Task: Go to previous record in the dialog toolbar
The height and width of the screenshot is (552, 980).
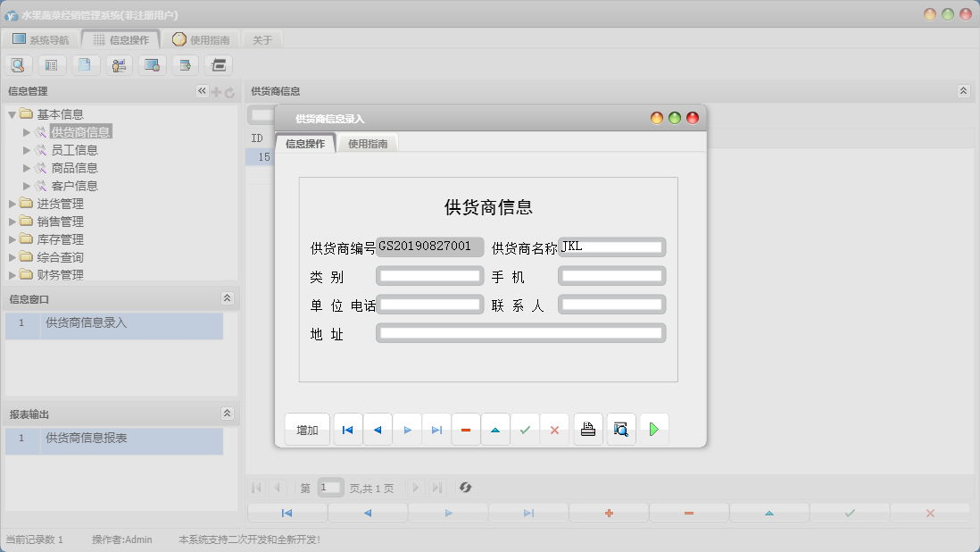Action: tap(377, 430)
